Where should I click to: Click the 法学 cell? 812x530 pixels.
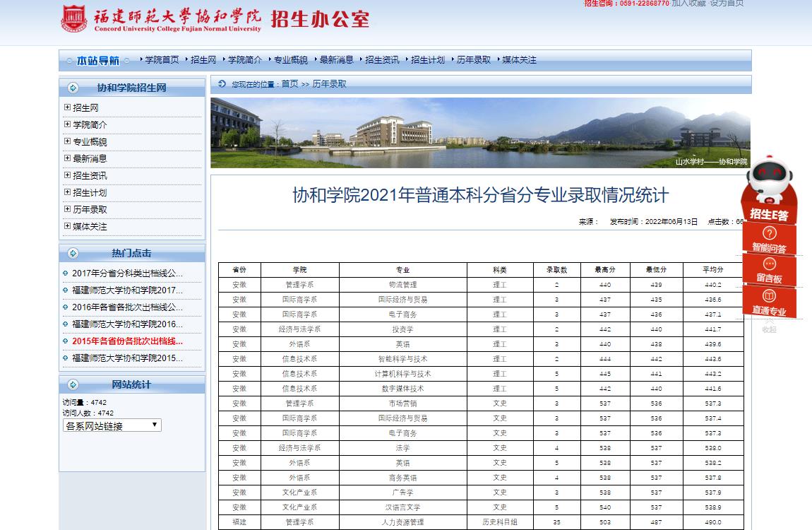tap(403, 448)
